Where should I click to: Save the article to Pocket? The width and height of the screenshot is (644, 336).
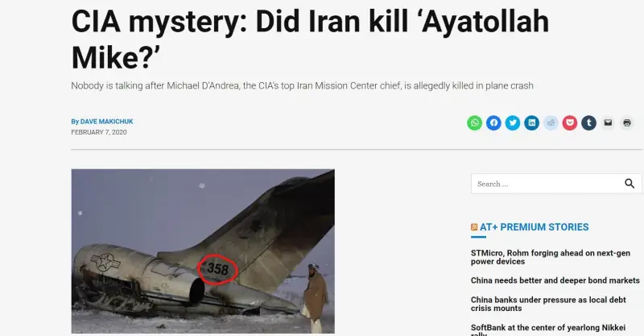(570, 123)
